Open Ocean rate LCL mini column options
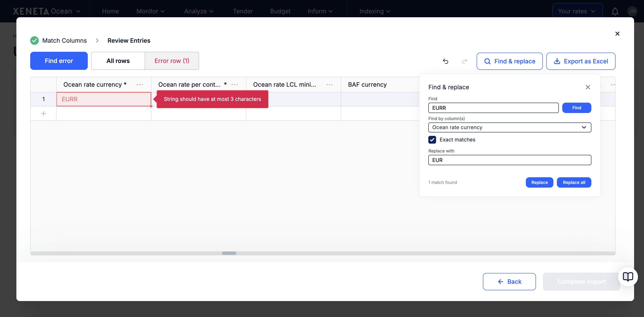The height and width of the screenshot is (317, 644). (x=329, y=85)
